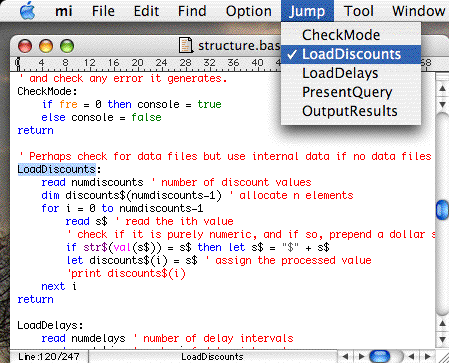449x363 pixels.
Task: Jump to PresentQuery subroutine
Action: [x=351, y=92]
